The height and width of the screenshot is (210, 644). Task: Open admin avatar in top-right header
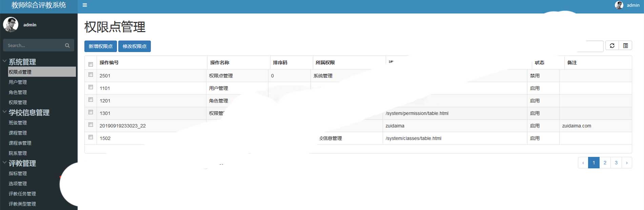pyautogui.click(x=619, y=5)
